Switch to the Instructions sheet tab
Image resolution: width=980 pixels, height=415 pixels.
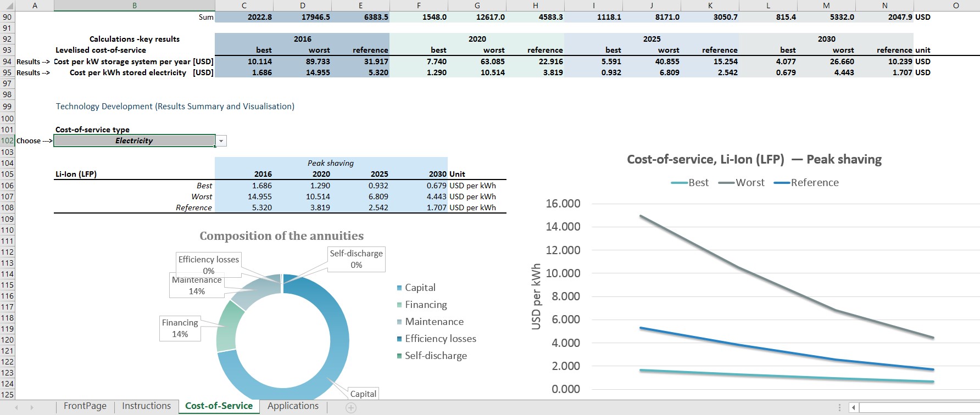pos(147,406)
